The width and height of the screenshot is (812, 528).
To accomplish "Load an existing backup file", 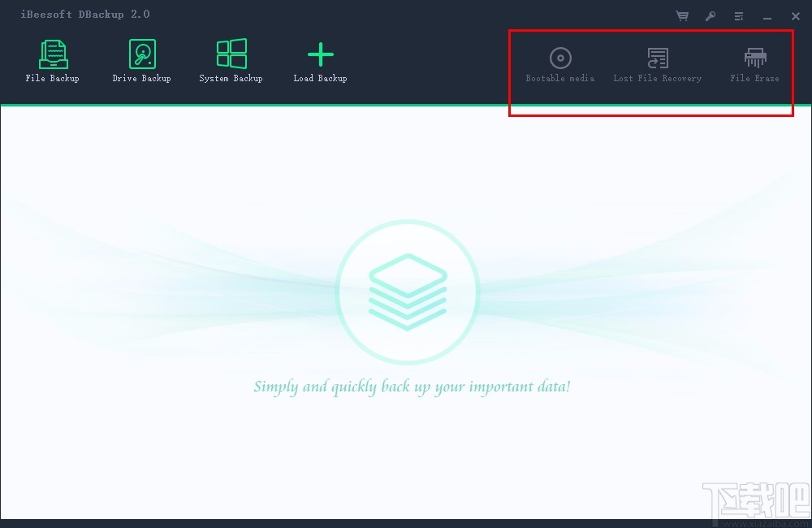I will [x=320, y=61].
